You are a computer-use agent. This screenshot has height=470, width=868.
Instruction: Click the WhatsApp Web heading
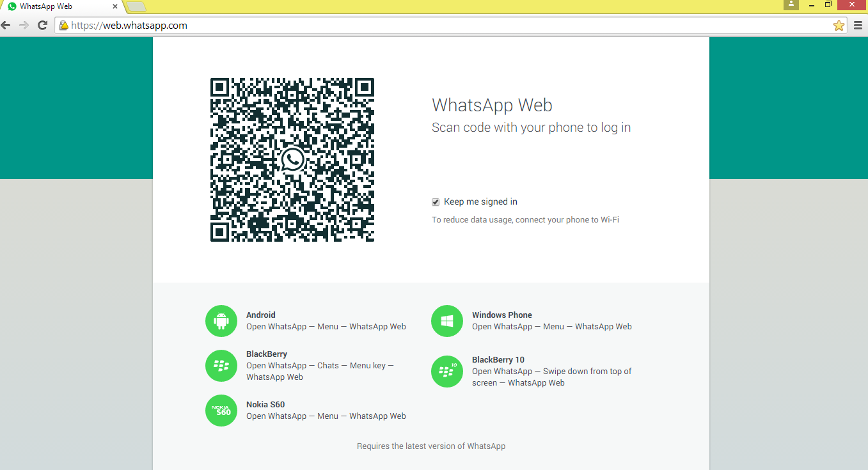[492, 105]
